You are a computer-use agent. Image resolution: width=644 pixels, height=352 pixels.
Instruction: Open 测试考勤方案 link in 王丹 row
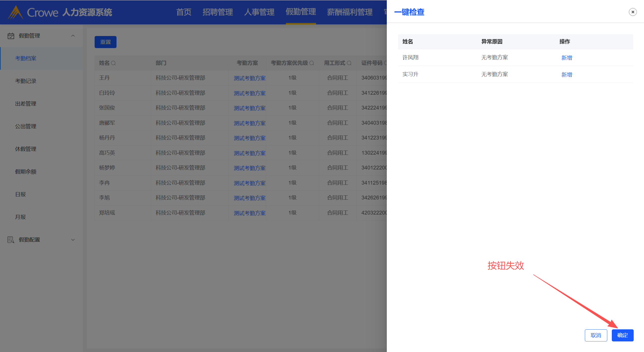click(x=249, y=78)
